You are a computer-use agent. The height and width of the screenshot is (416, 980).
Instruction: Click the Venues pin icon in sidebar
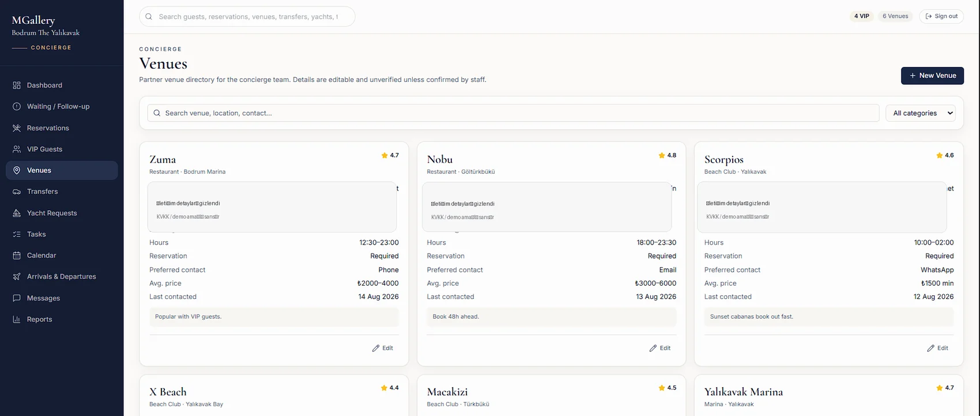pos(17,170)
